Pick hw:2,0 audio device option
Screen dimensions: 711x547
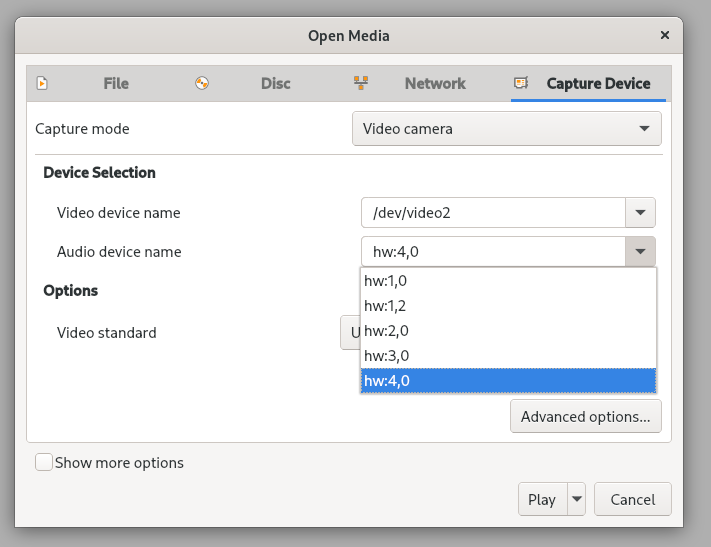pos(507,330)
